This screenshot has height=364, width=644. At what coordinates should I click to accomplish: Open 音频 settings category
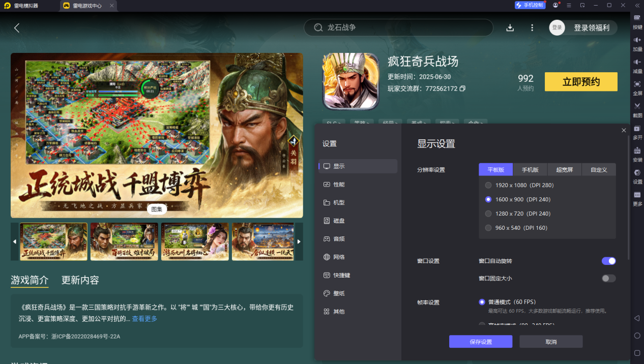point(358,239)
